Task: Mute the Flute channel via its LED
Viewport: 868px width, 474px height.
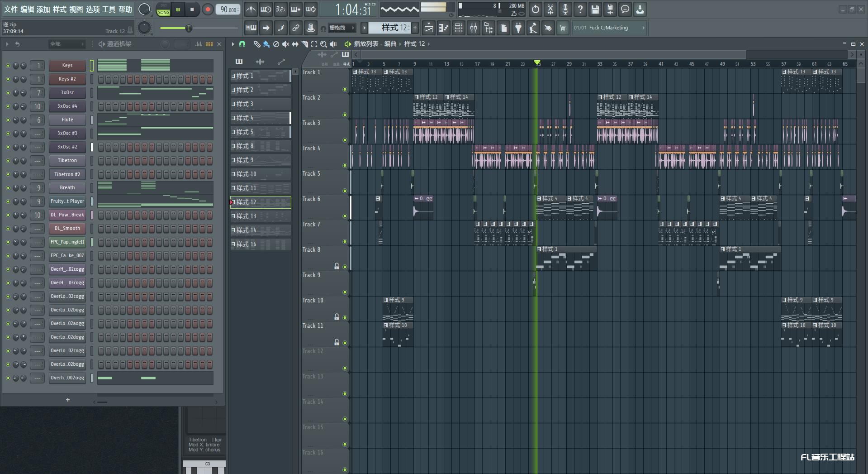Action: [8, 120]
